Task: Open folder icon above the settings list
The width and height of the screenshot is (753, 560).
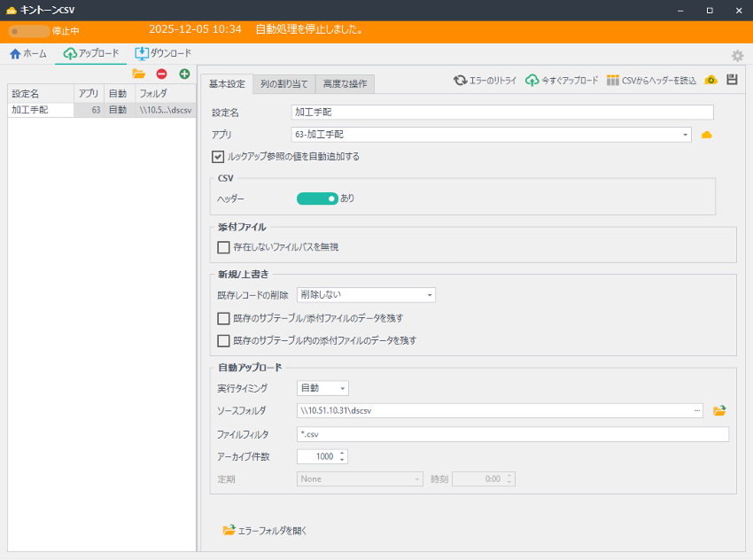Action: point(139,74)
